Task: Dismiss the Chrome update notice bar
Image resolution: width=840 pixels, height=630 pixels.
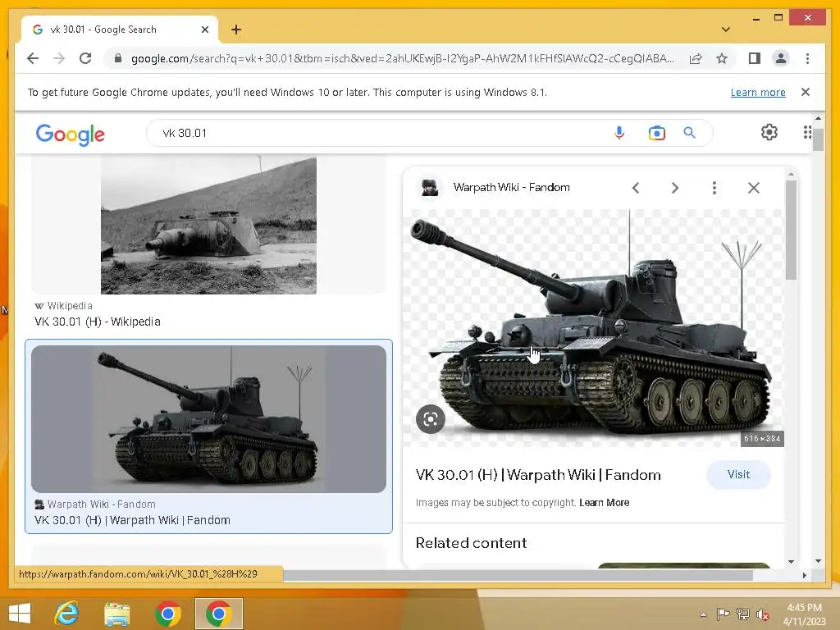Action: coord(806,92)
